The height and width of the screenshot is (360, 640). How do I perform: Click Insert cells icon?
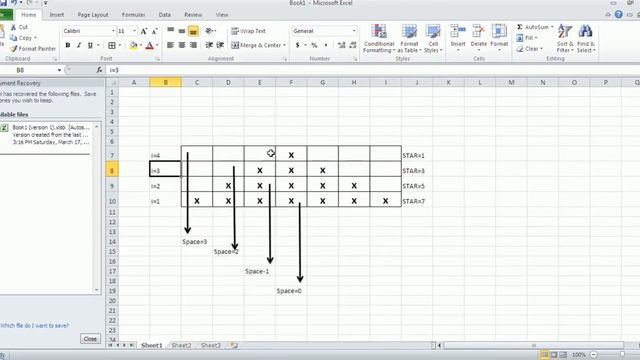458,31
